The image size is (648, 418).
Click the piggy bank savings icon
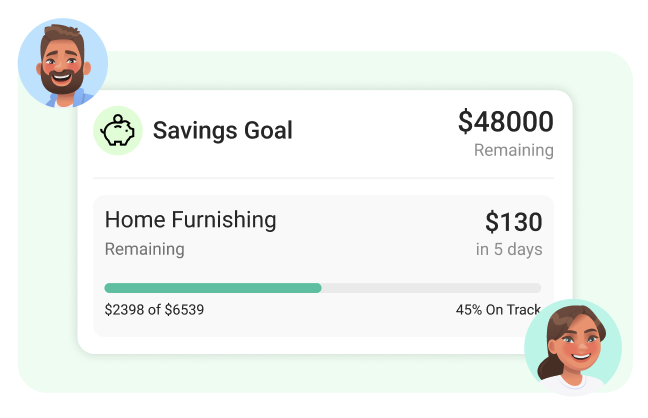point(118,130)
